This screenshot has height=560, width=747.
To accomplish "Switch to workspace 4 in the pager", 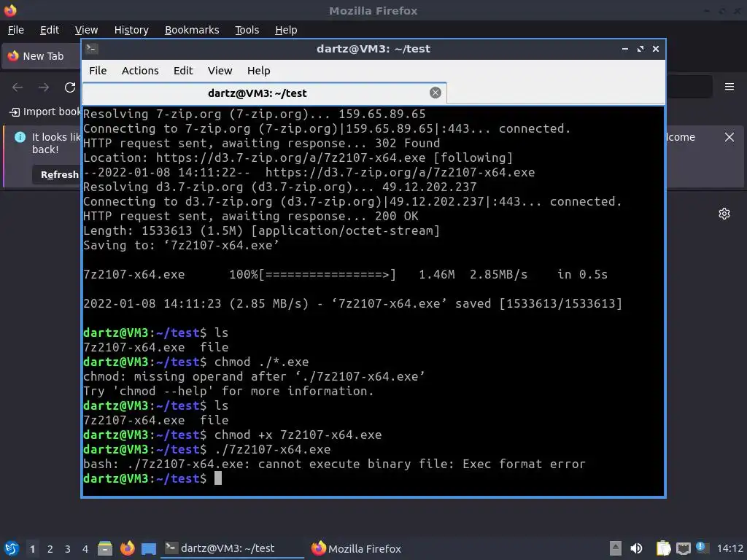I will point(85,549).
